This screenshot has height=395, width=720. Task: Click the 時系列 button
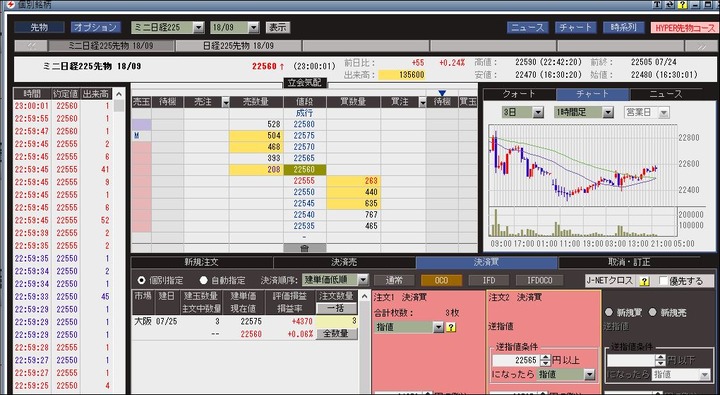(623, 28)
